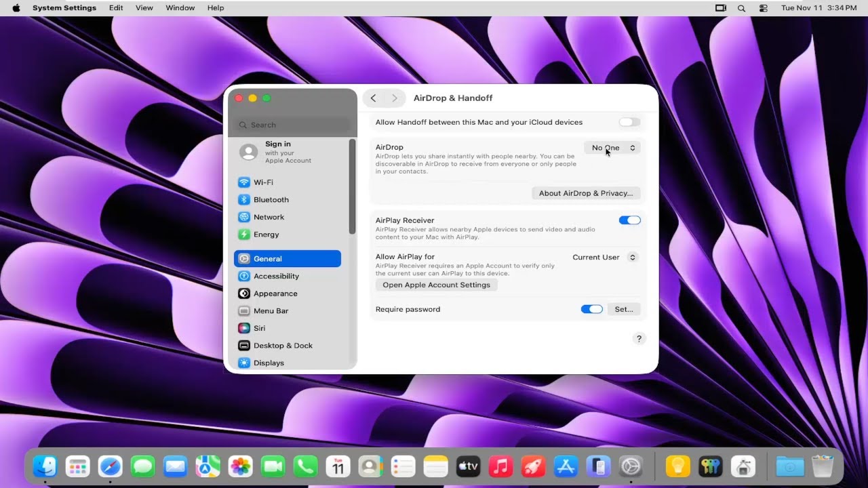868x488 pixels.
Task: Open Control Center in the menu bar
Action: point(764,8)
